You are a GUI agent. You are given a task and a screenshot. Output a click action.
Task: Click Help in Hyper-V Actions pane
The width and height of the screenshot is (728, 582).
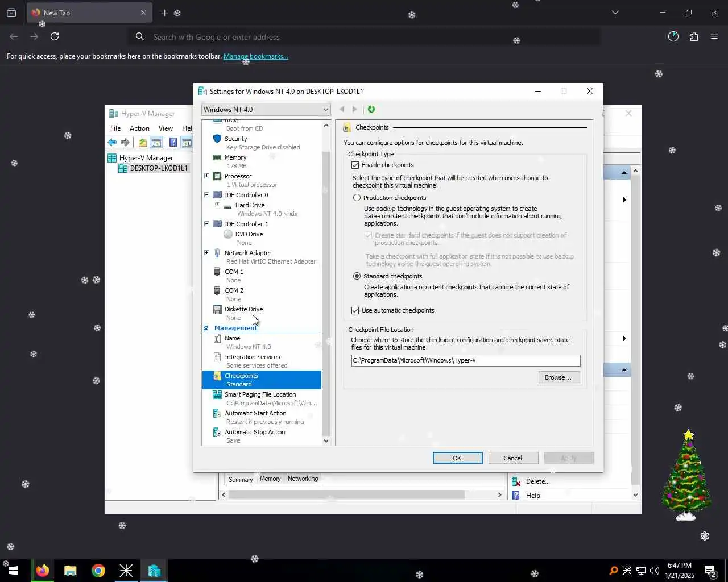533,496
